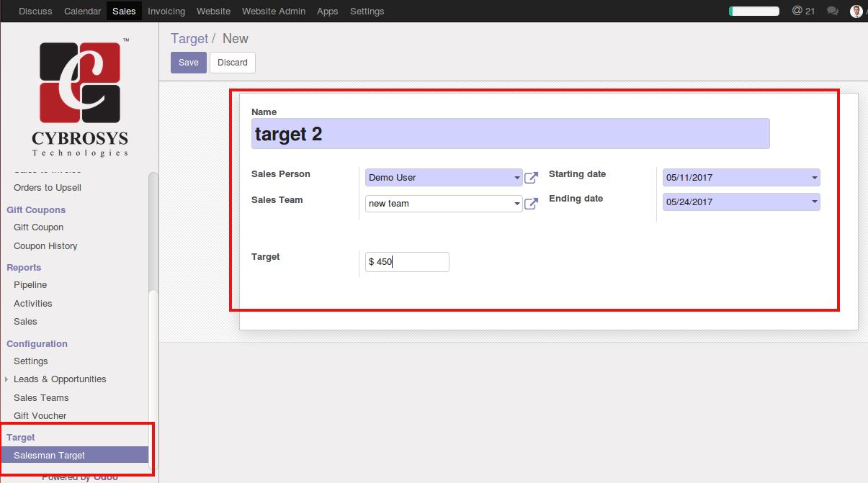Click the Reports section header
Image resolution: width=868 pixels, height=483 pixels.
tap(24, 268)
